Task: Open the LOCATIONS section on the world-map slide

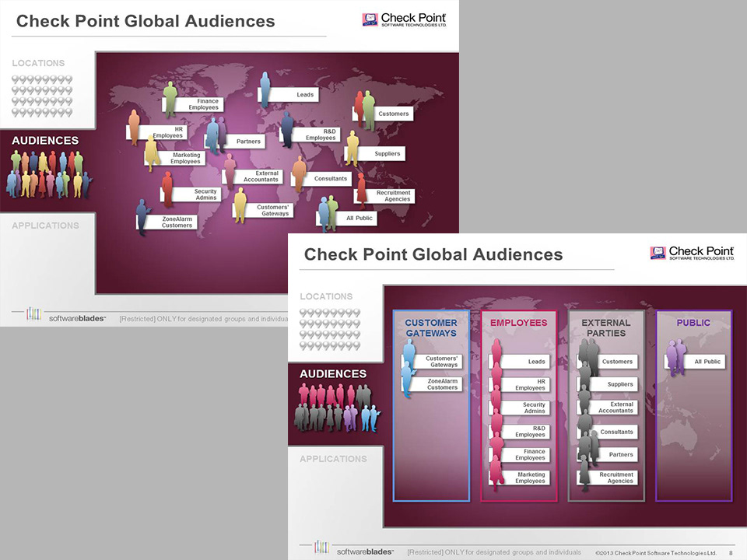Action: click(x=38, y=63)
